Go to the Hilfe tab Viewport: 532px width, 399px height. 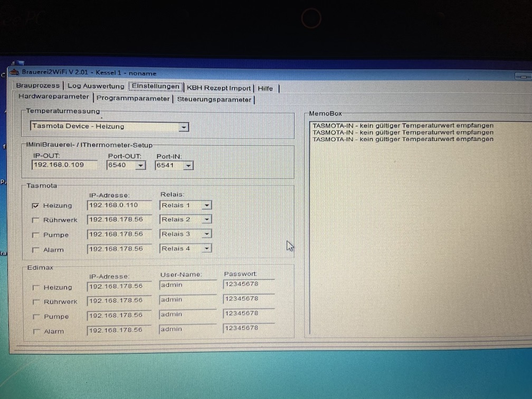coord(265,88)
